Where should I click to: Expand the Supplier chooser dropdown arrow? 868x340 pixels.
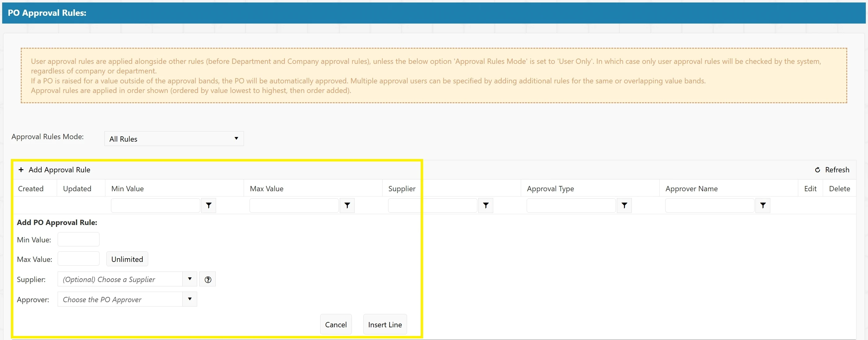[x=190, y=279]
